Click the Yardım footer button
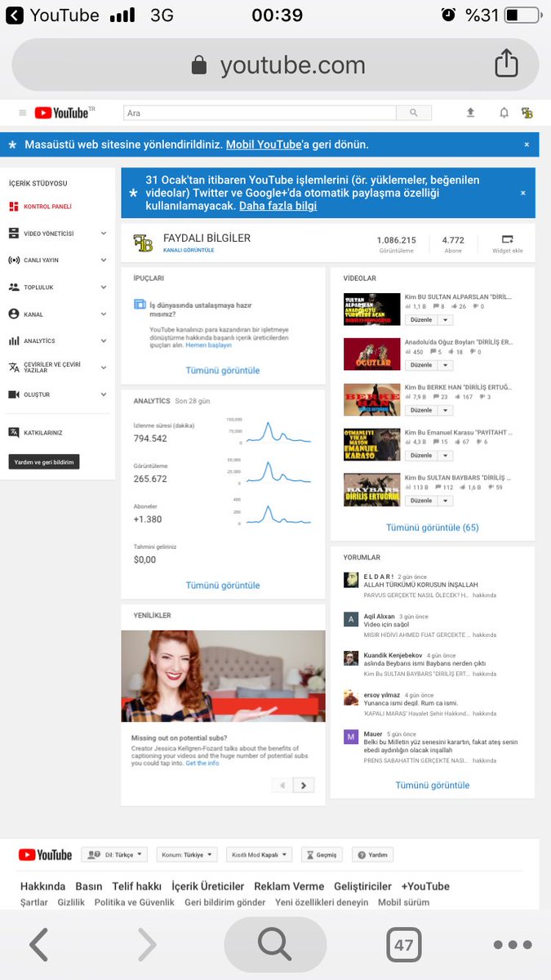Screen dimensions: 551x980 (x=372, y=855)
